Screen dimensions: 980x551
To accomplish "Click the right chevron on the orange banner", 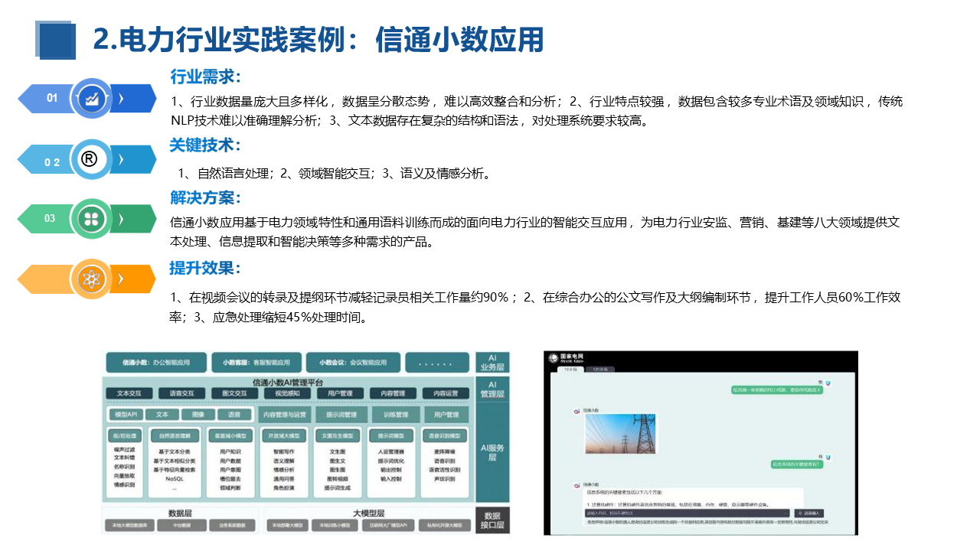I will coord(121,279).
